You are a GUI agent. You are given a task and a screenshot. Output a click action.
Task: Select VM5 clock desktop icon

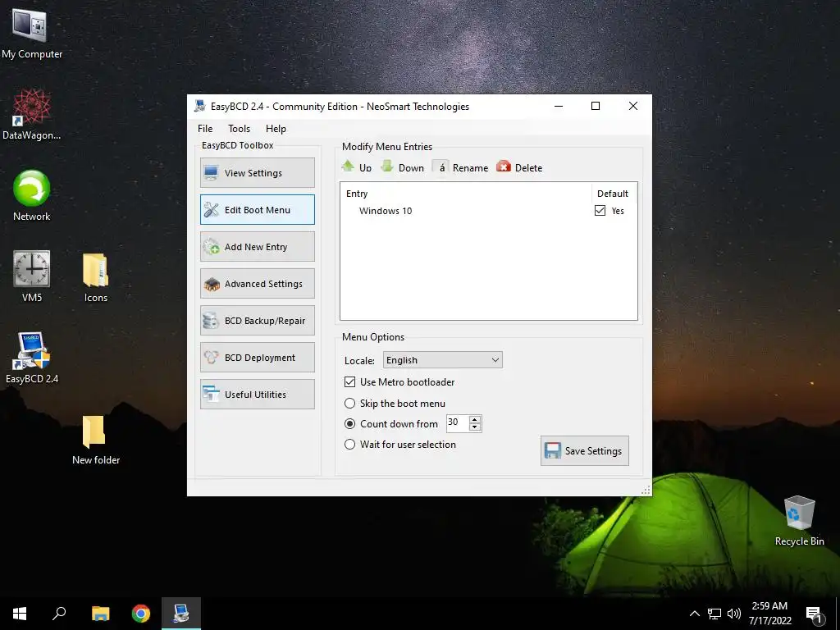32,276
